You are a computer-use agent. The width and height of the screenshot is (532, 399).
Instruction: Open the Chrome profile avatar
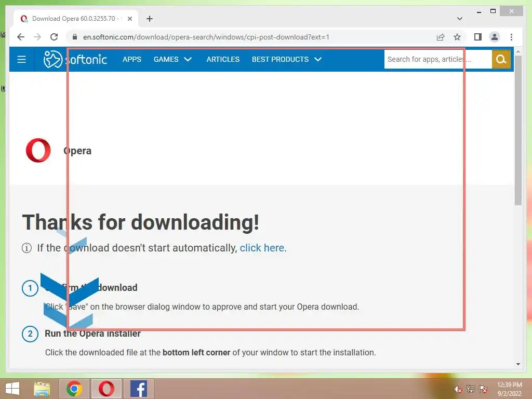click(x=495, y=37)
